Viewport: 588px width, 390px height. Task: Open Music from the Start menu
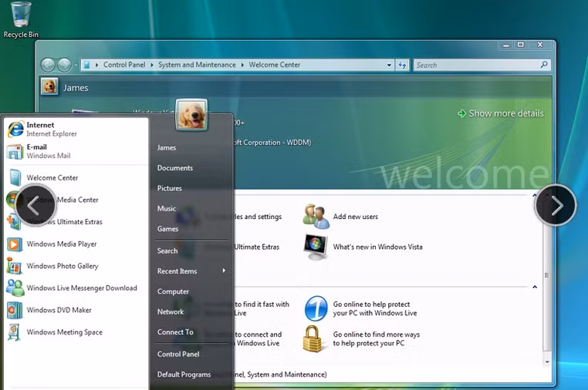[166, 208]
